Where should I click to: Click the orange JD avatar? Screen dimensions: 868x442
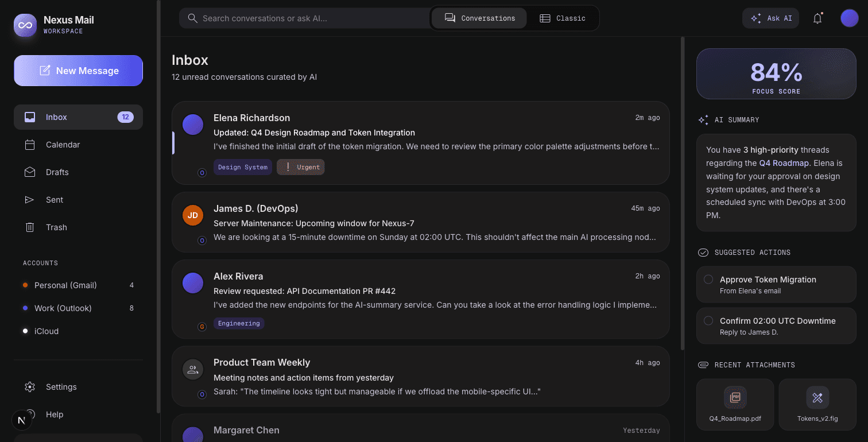tap(193, 215)
